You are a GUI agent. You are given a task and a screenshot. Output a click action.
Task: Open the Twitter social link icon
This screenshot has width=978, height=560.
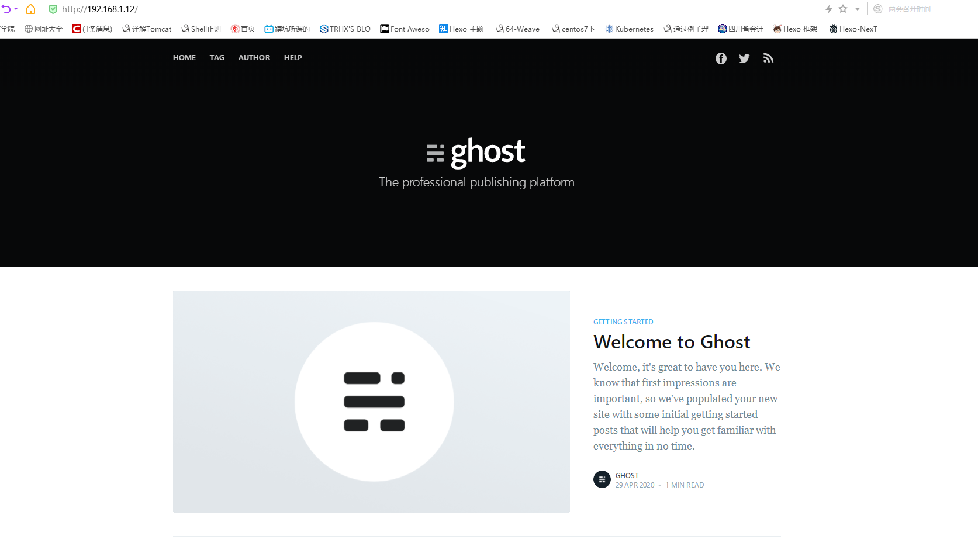point(744,58)
